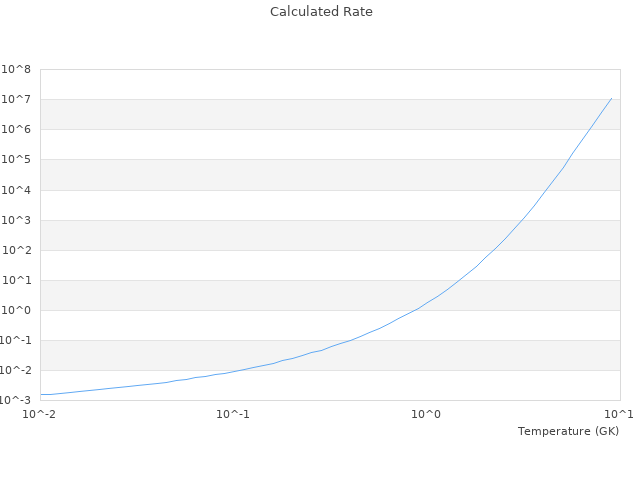640x480 pixels.
Task: Click the 10^-2 label on the y-axis
Action: pyautogui.click(x=15, y=370)
